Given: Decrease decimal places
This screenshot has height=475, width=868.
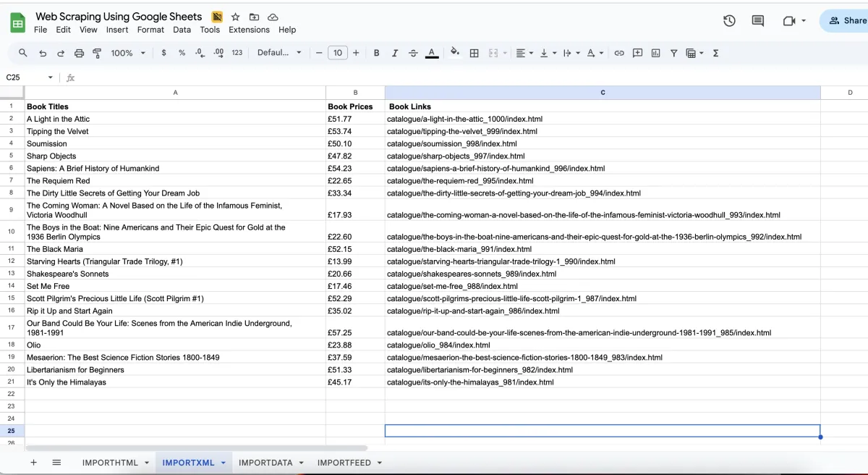Looking at the screenshot, I should (200, 53).
